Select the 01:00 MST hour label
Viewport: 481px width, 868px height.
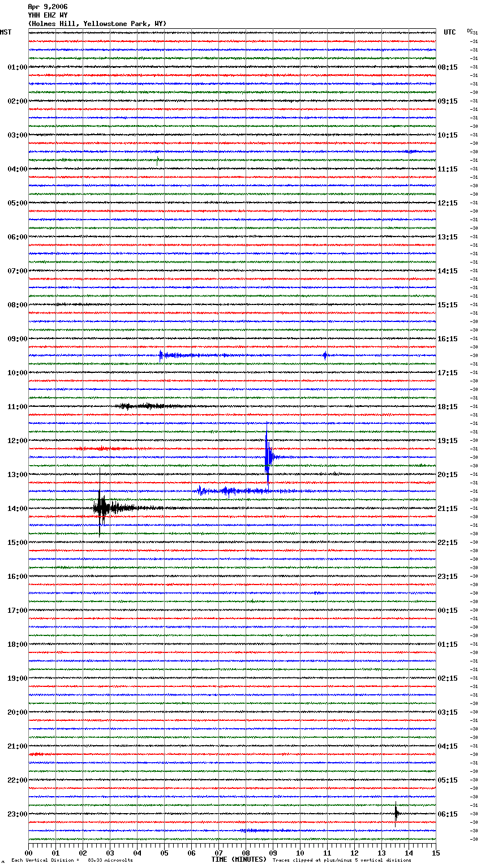(17, 67)
